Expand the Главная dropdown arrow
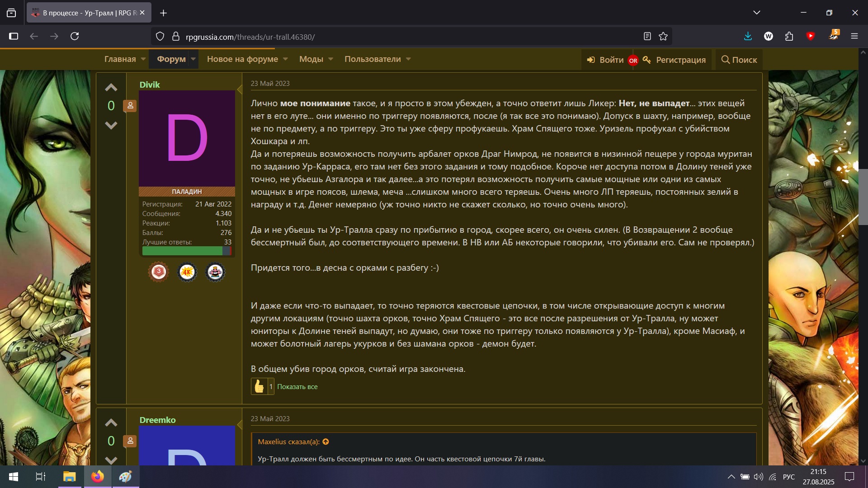The width and height of the screenshot is (868, 488). coord(143,59)
